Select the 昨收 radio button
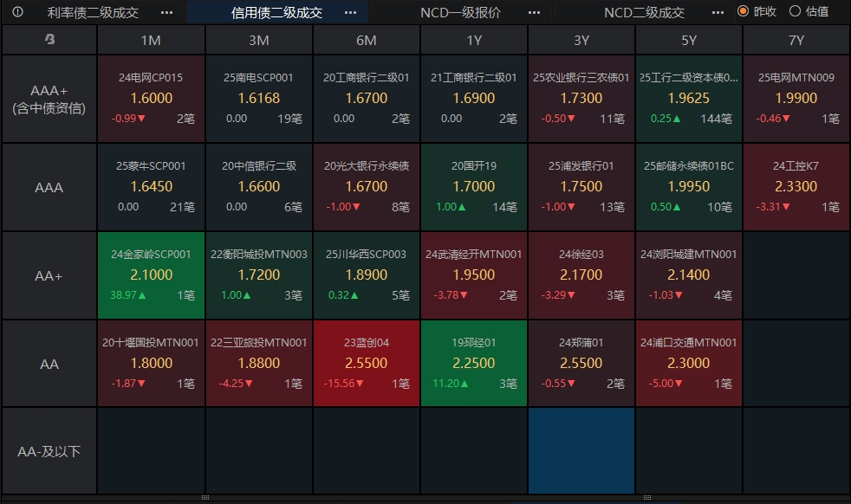 tap(743, 11)
